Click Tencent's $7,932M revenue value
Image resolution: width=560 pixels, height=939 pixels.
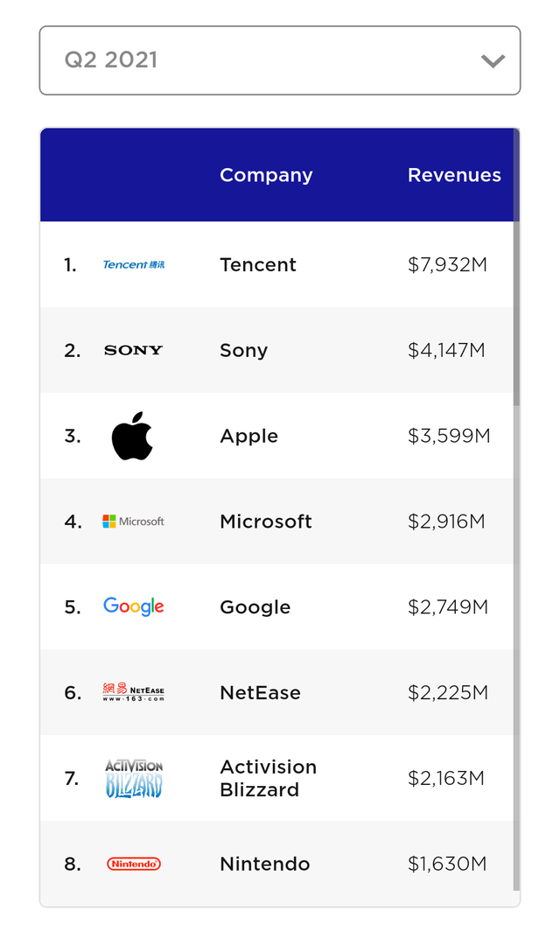click(x=447, y=264)
